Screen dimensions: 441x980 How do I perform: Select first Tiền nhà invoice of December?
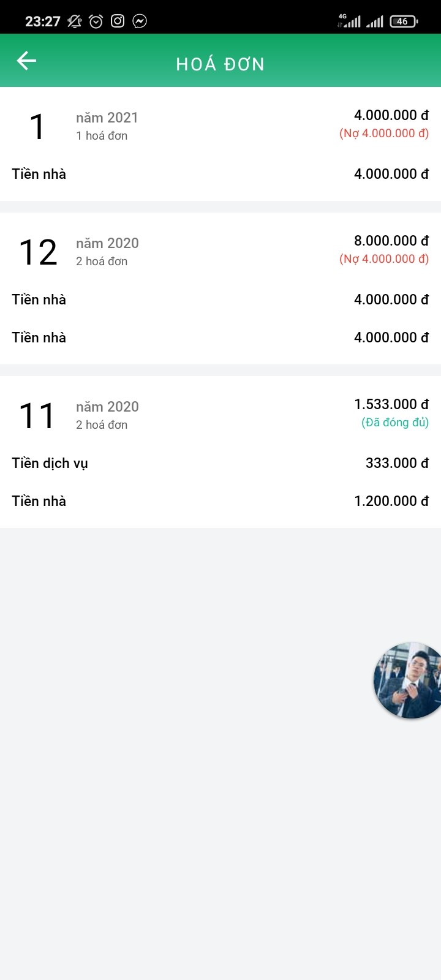[221, 300]
